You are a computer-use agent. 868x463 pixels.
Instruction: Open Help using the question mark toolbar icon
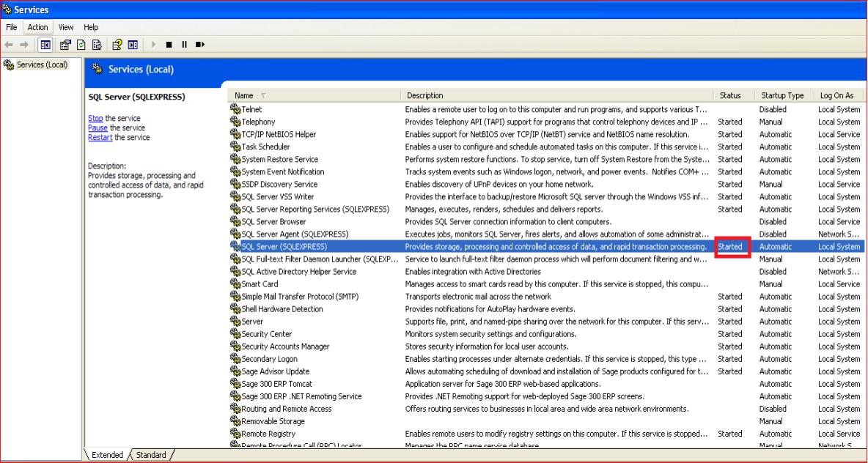coord(117,45)
